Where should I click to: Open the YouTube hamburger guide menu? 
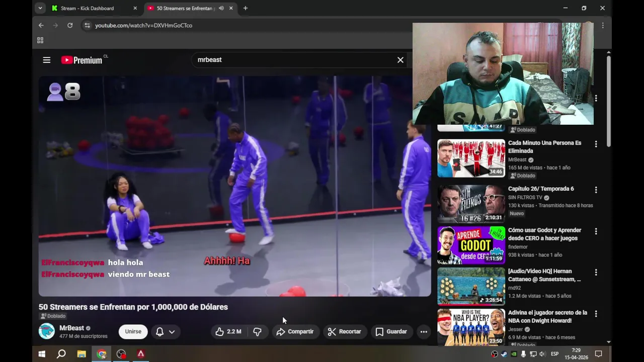point(47,60)
